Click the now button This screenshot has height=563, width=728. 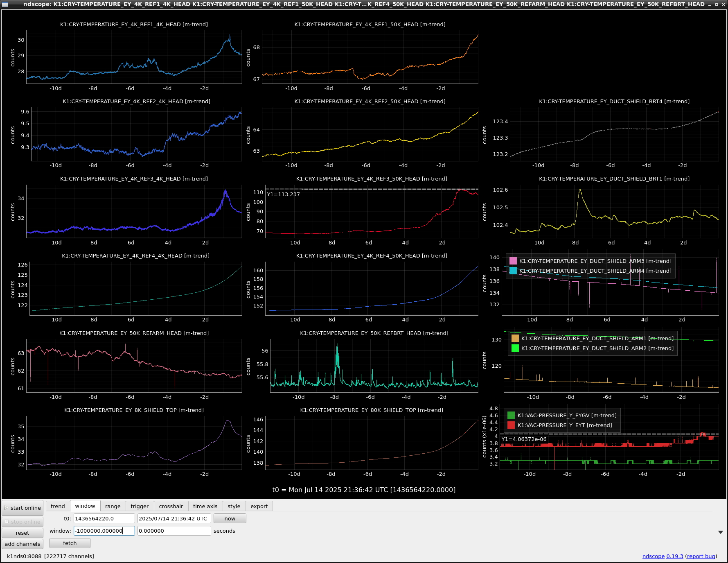pos(230,518)
